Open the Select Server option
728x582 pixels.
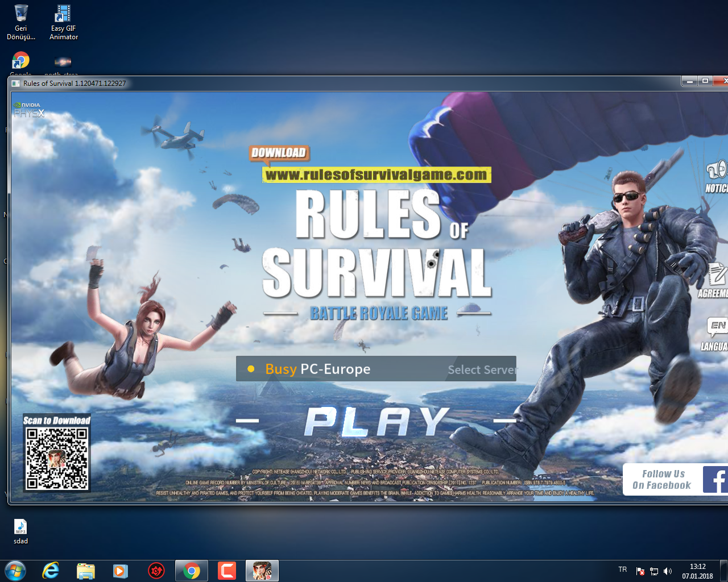pos(482,369)
